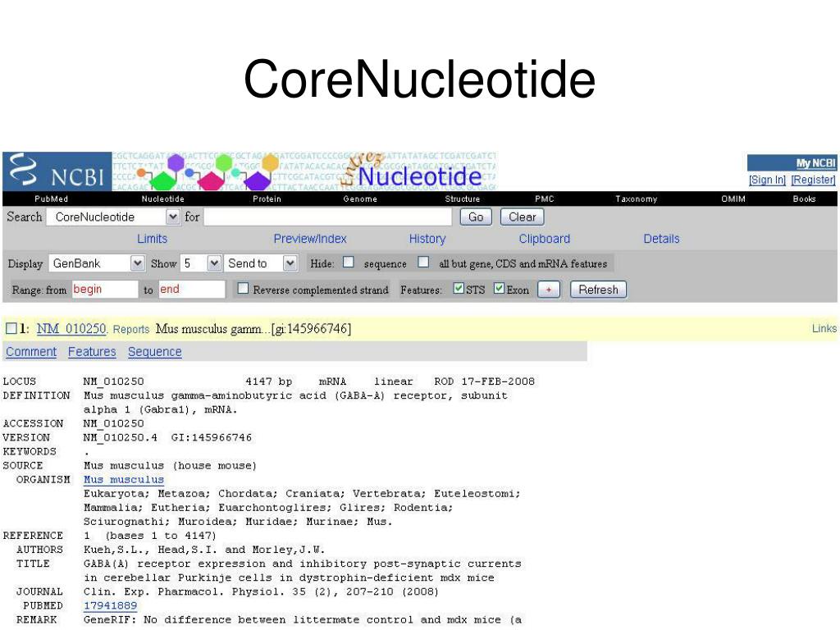Click the Register link

point(813,180)
